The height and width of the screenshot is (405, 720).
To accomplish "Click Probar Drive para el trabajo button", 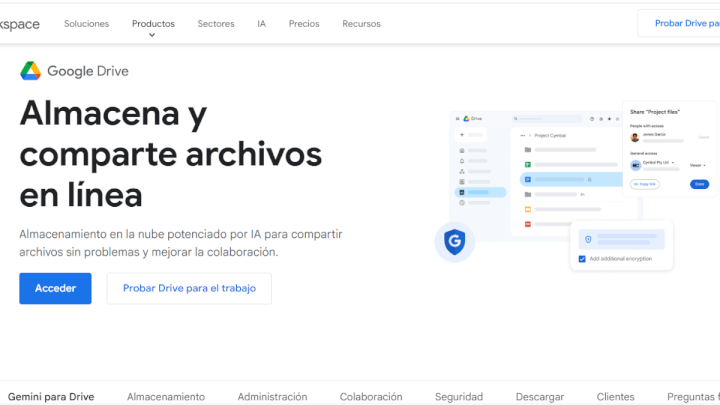I will point(189,288).
